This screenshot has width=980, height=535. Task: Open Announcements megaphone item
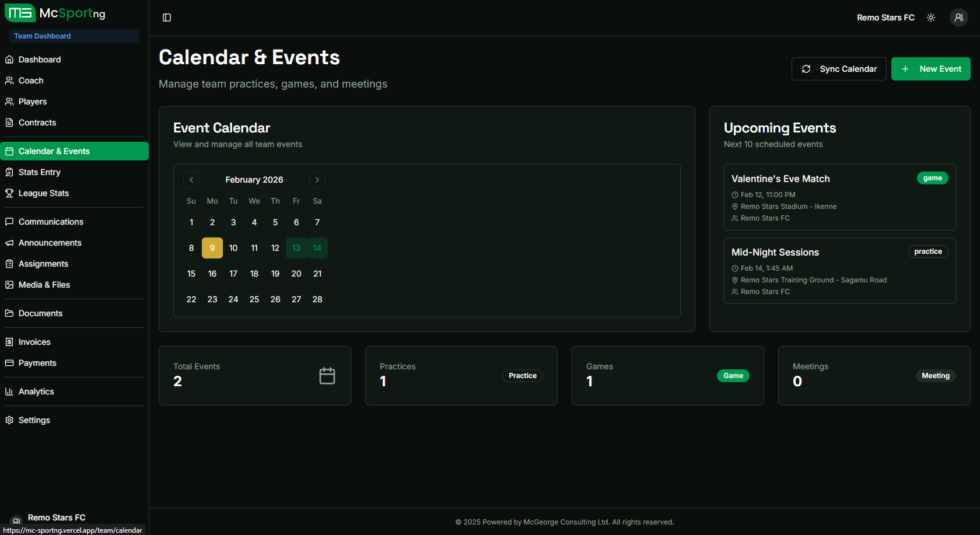pyautogui.click(x=50, y=243)
